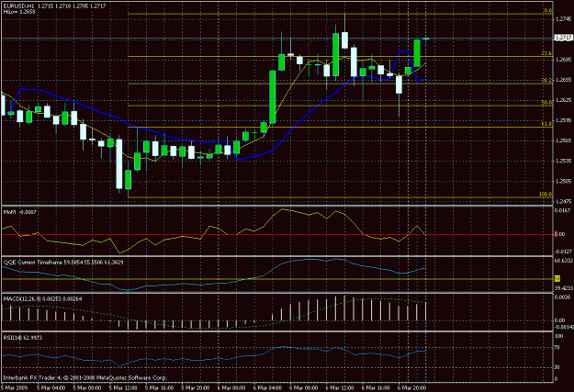The width and height of the screenshot is (574, 392).
Task: Click time axis label 5 Mar 04:00
Action: 51,388
